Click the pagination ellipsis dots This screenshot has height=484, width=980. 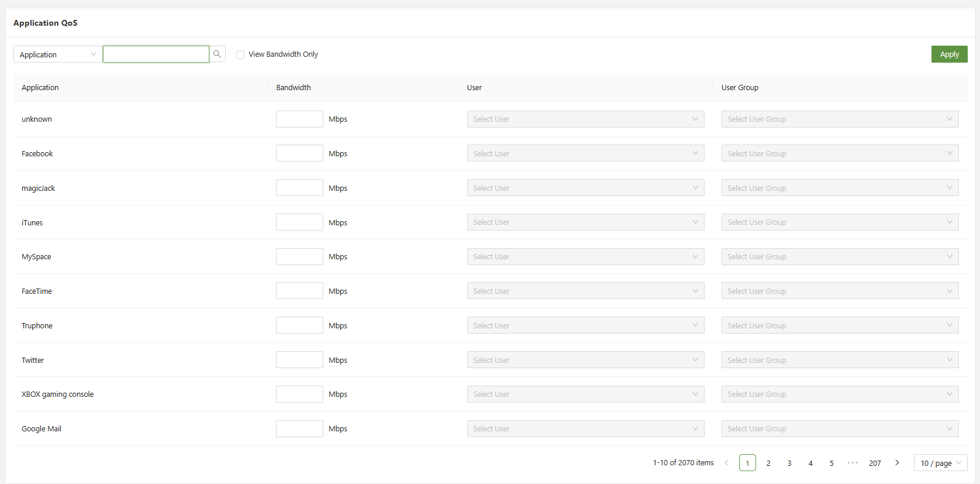point(853,463)
